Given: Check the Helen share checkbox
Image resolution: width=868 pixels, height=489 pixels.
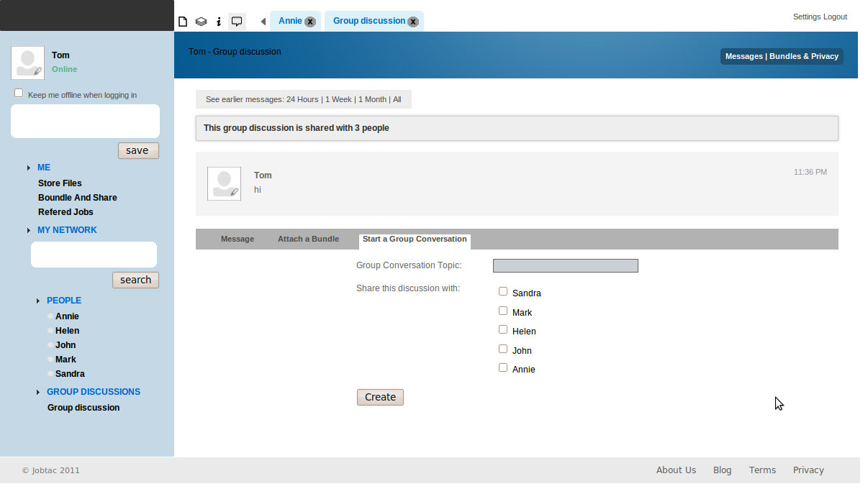Looking at the screenshot, I should point(503,329).
